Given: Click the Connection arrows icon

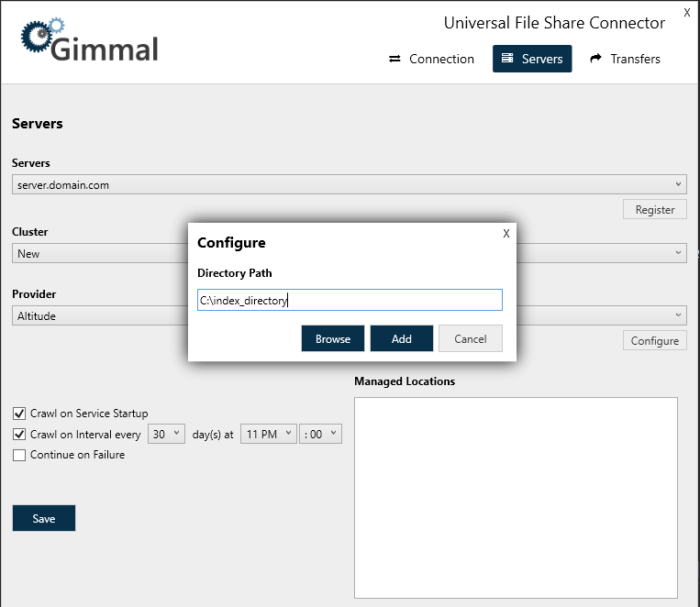Looking at the screenshot, I should pyautogui.click(x=395, y=59).
